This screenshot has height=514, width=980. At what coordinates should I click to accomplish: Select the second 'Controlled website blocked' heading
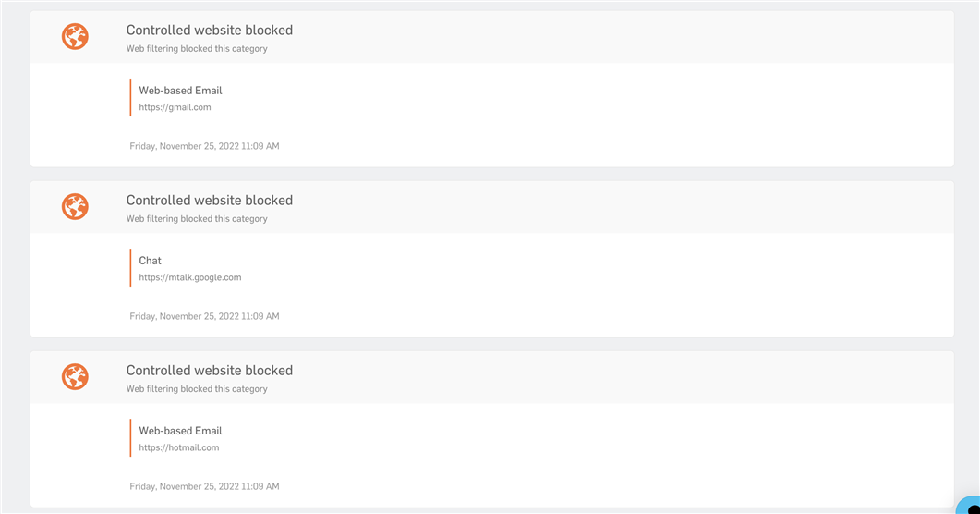pos(210,200)
